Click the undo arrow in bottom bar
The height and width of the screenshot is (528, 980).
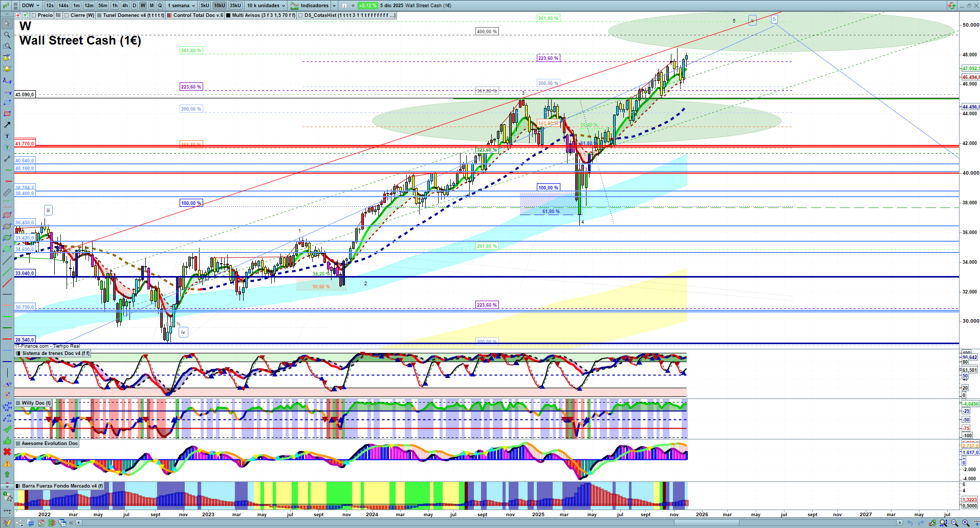pyautogui.click(x=909, y=523)
